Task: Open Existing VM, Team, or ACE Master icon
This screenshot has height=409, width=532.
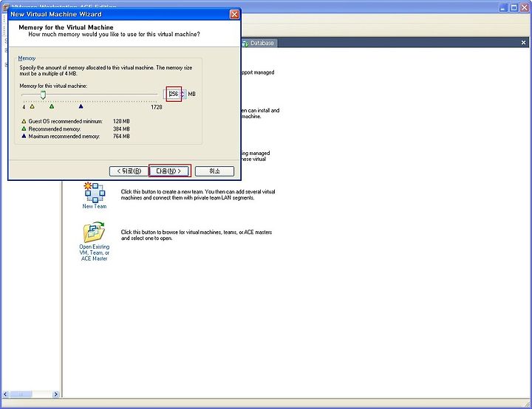Action: (x=95, y=241)
